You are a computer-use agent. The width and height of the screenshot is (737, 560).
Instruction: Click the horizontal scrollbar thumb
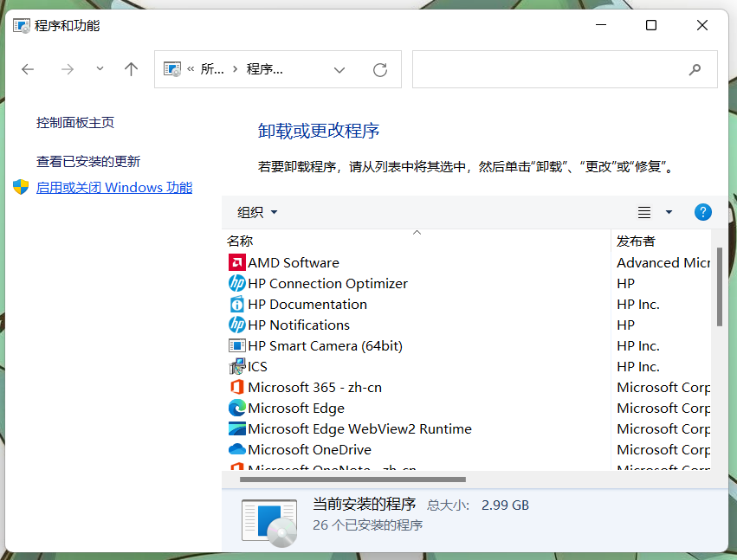[x=352, y=480]
